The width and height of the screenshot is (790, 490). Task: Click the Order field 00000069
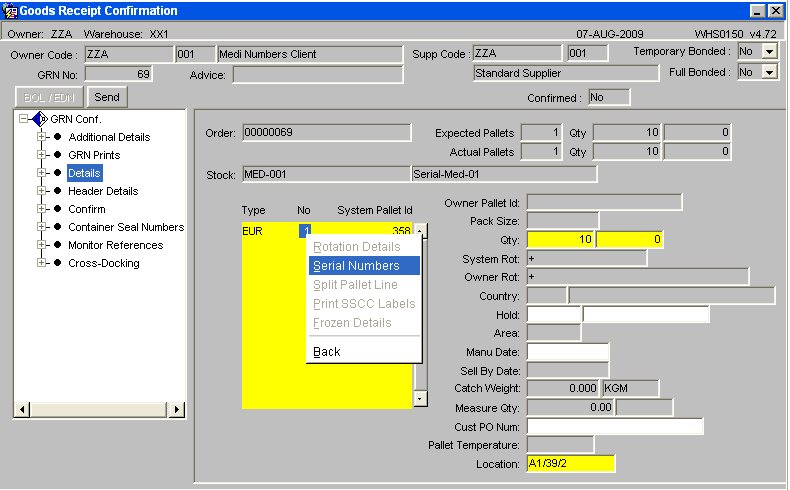[326, 133]
